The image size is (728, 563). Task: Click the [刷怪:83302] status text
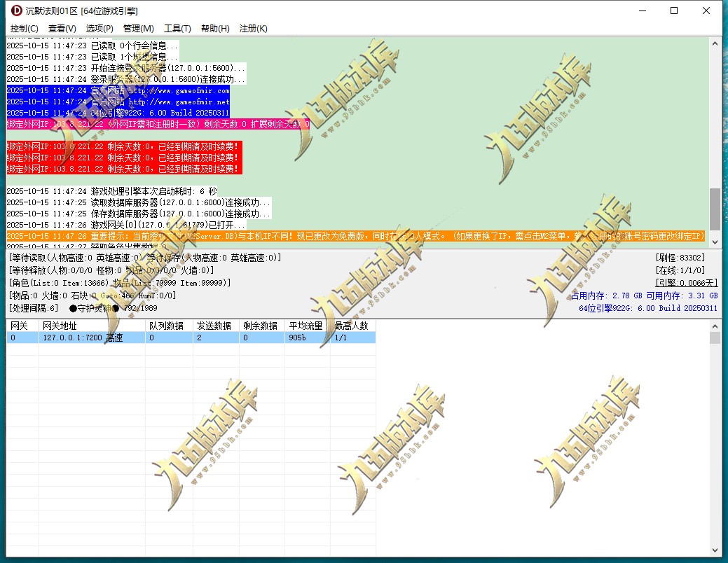tap(680, 258)
